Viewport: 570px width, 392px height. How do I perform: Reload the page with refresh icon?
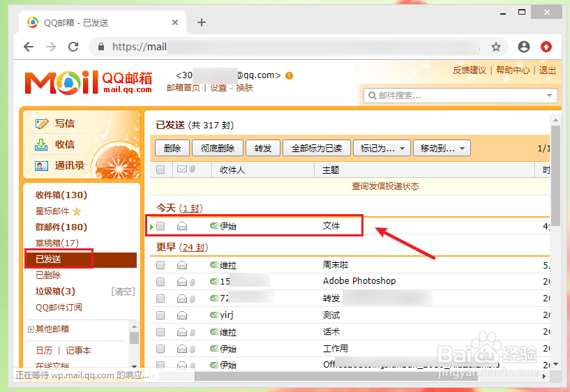click(x=73, y=47)
